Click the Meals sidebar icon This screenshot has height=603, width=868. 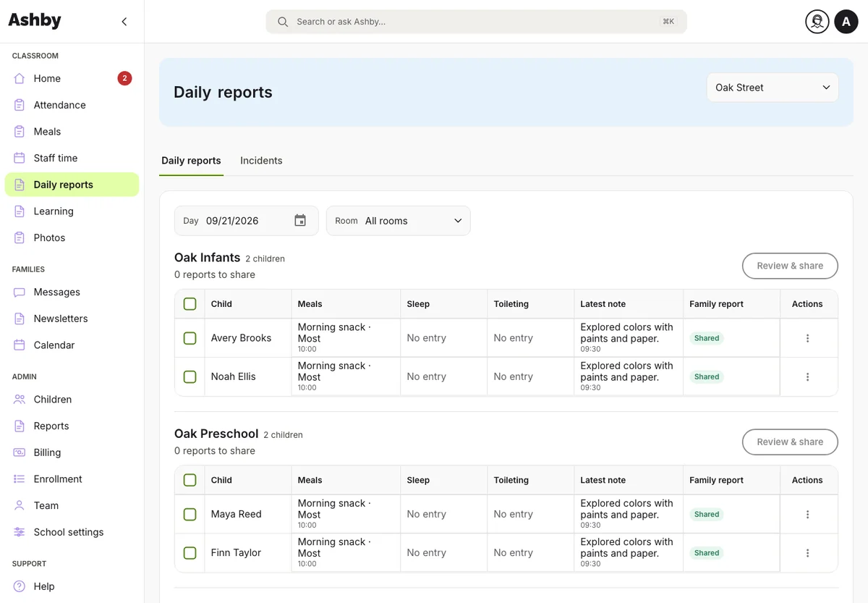click(x=20, y=132)
